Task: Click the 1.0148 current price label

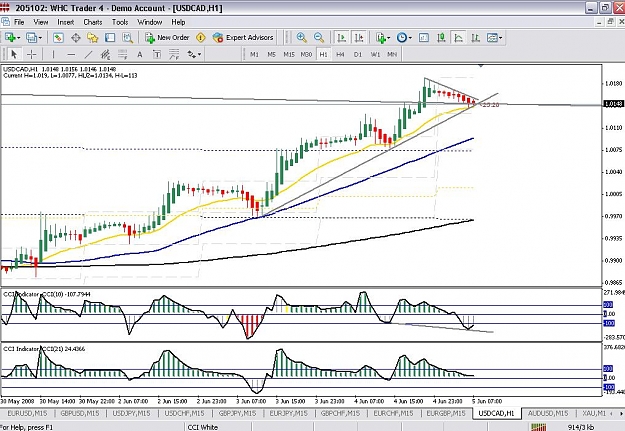Action: 613,104
